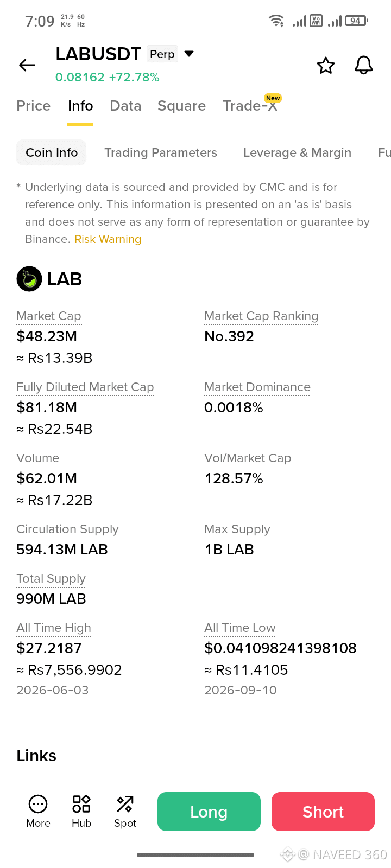Tap the LAB coin logo
391x868 pixels.
[x=29, y=279]
